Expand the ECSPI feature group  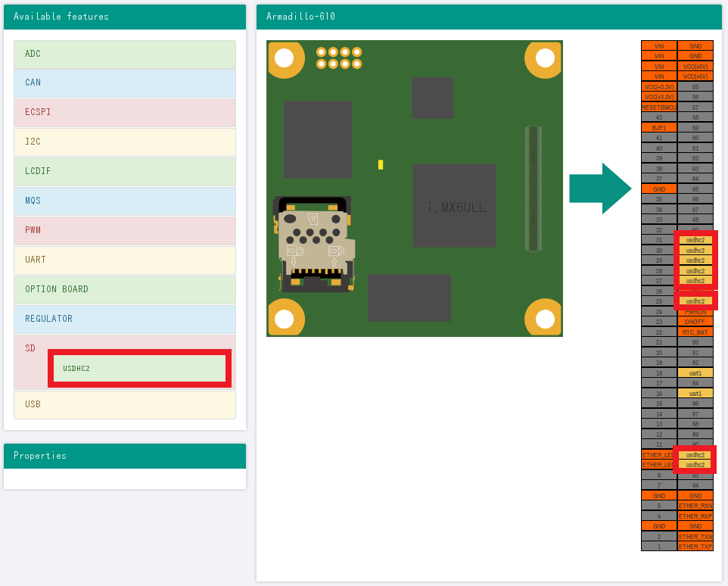point(124,113)
